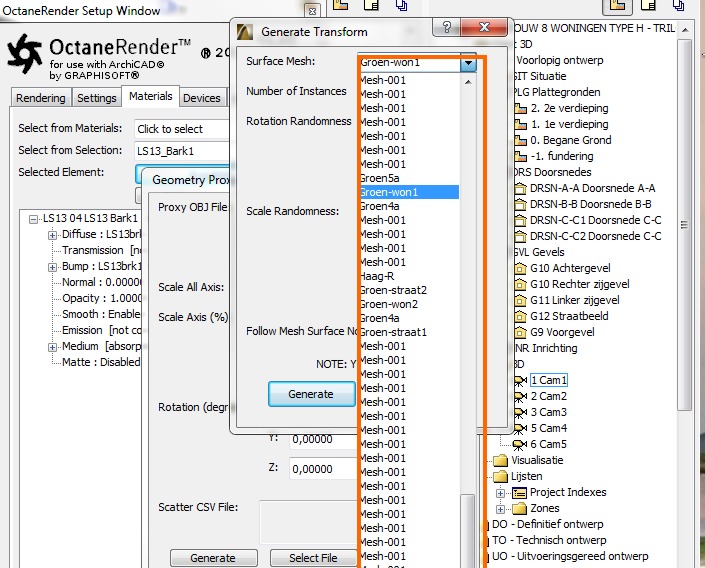Image resolution: width=705 pixels, height=568 pixels.
Task: Select the Emission tree row
Action: 102,330
